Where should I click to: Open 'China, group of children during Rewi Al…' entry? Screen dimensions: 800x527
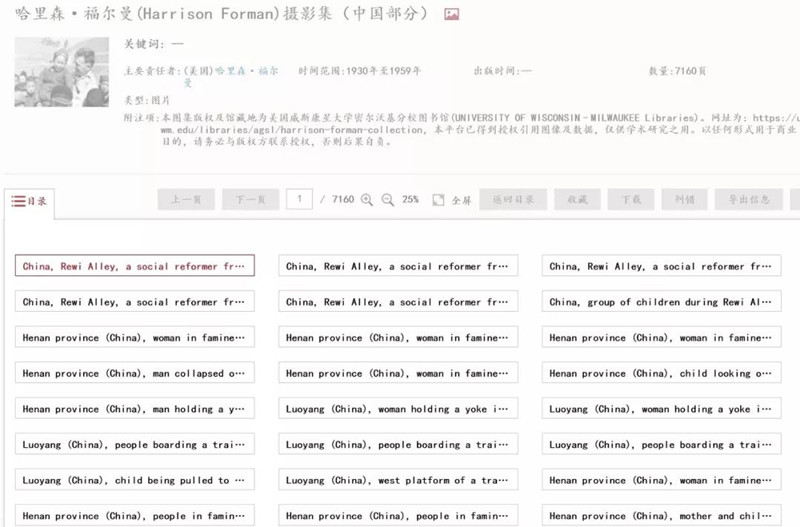(x=661, y=302)
